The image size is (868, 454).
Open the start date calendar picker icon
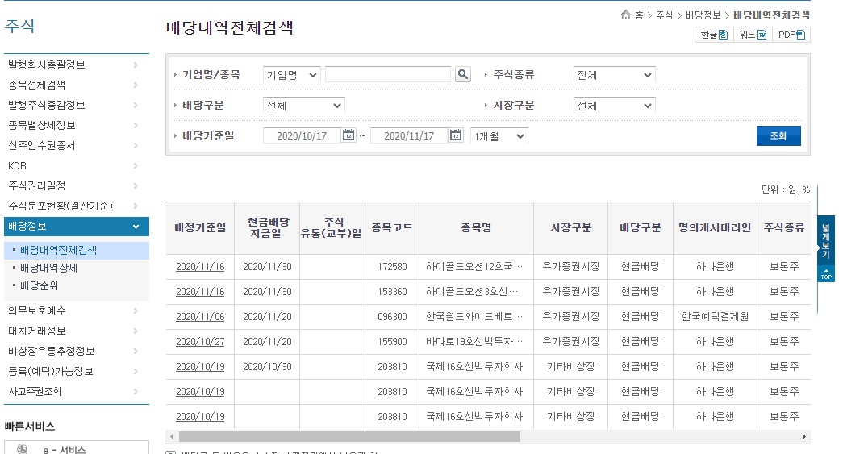coord(348,135)
